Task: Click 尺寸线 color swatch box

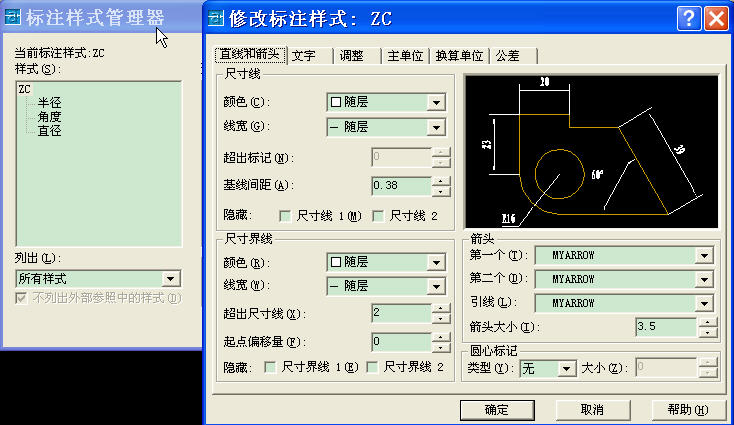Action: point(336,102)
